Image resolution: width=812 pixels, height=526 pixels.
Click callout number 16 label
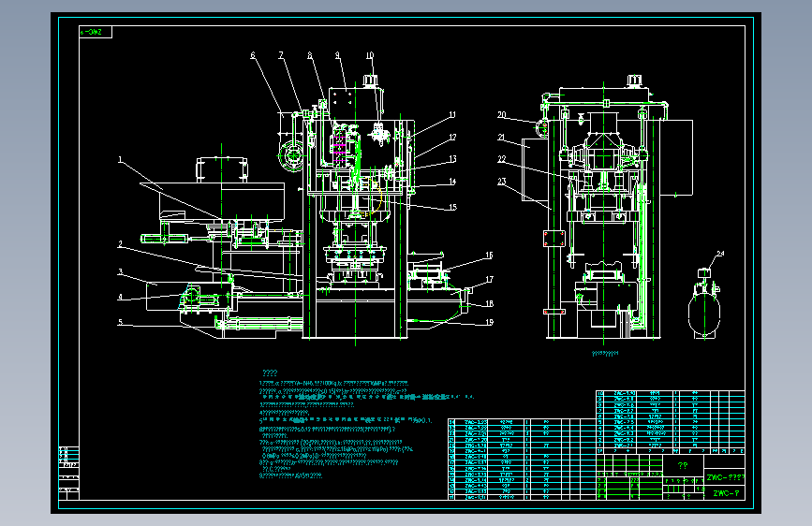coord(489,256)
